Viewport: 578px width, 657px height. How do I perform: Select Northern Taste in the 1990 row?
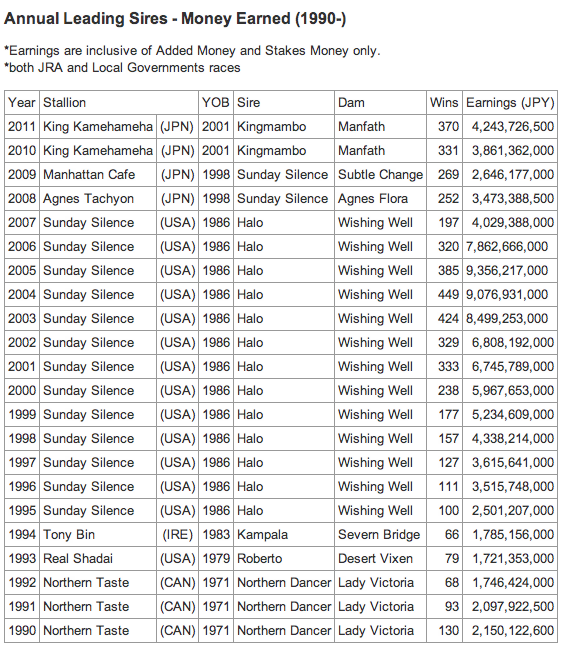(x=98, y=631)
